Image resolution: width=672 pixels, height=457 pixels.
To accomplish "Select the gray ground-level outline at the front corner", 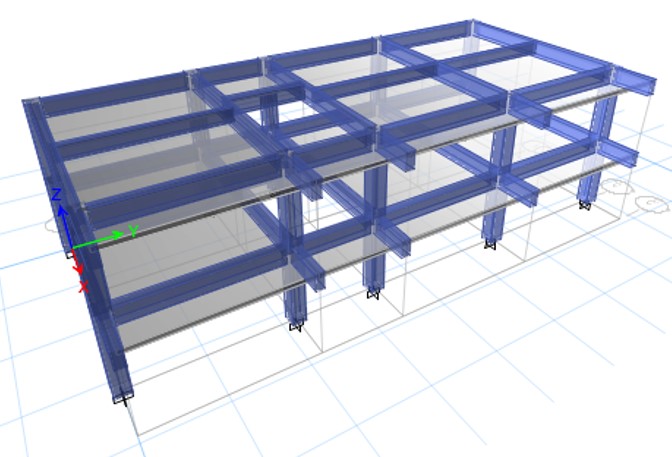I will point(136,432).
